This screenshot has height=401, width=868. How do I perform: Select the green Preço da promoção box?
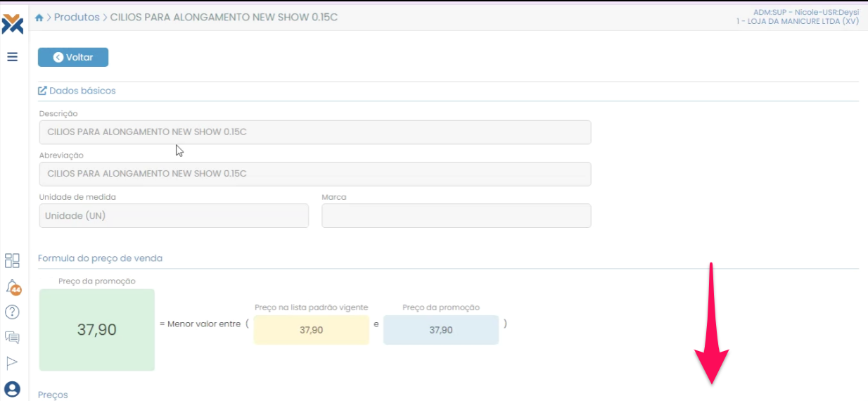click(97, 329)
